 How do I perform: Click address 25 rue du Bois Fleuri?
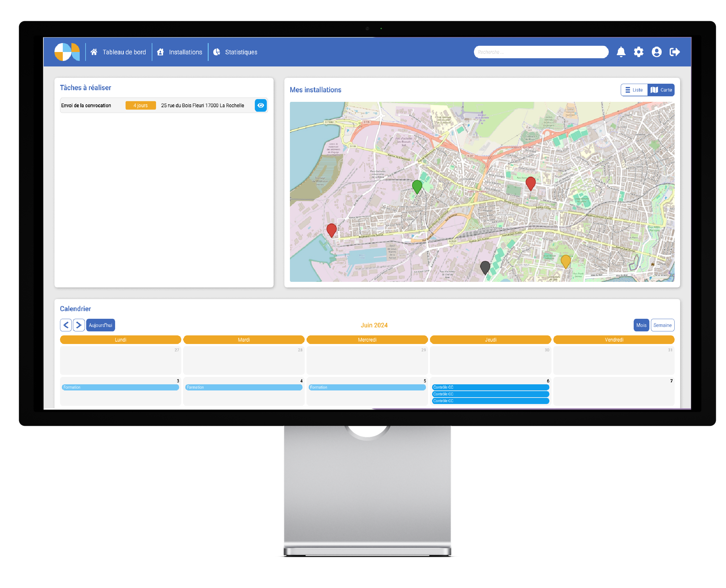(202, 105)
